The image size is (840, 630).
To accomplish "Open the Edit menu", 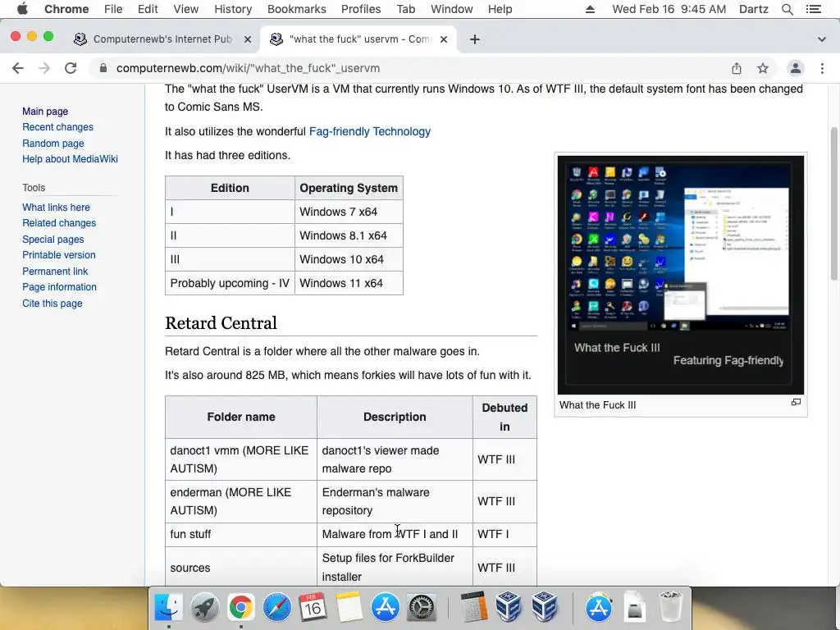I will [x=148, y=9].
